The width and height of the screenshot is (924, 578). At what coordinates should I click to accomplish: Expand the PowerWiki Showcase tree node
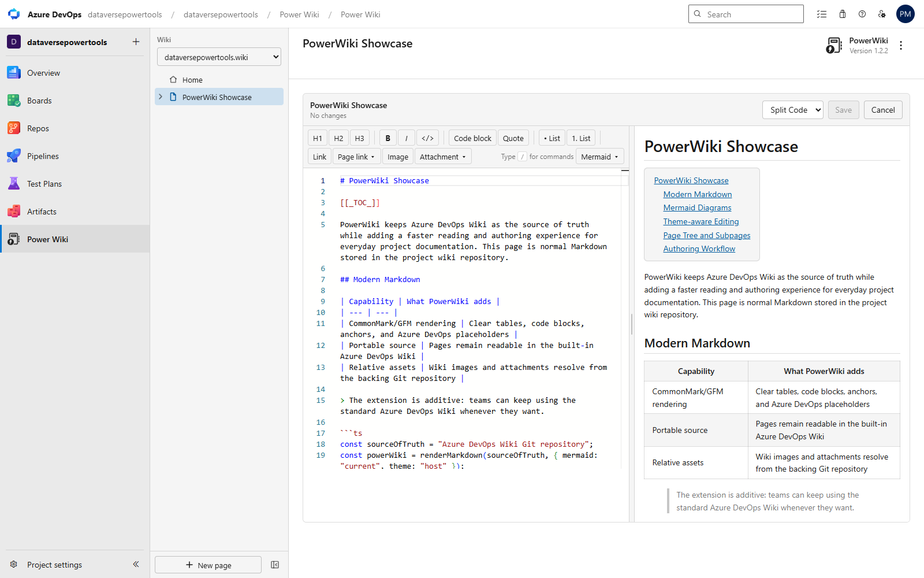pos(161,97)
